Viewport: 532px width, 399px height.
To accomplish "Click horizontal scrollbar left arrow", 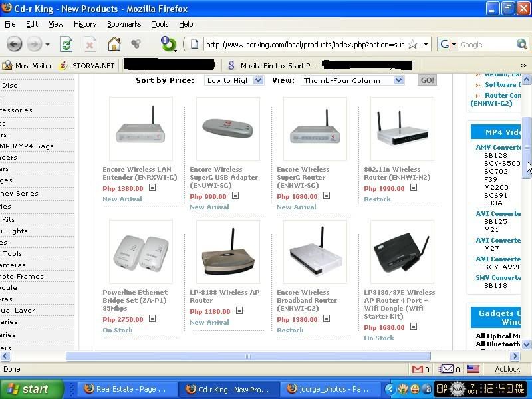I will 5,356.
